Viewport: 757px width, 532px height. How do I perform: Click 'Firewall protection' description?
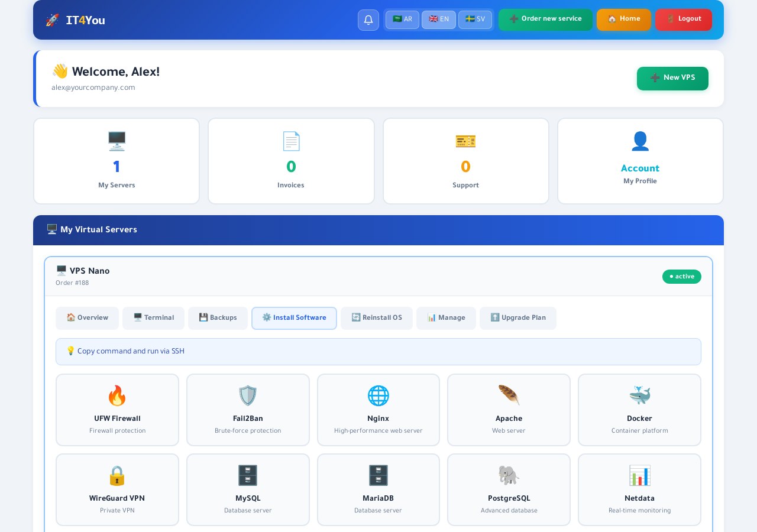[x=117, y=431]
